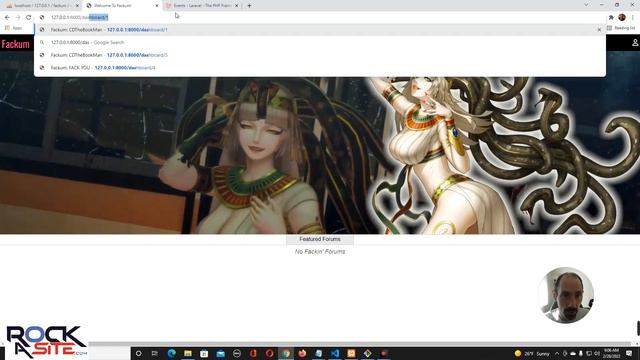Open File Explorer from the taskbar

pyautogui.click(x=188, y=353)
